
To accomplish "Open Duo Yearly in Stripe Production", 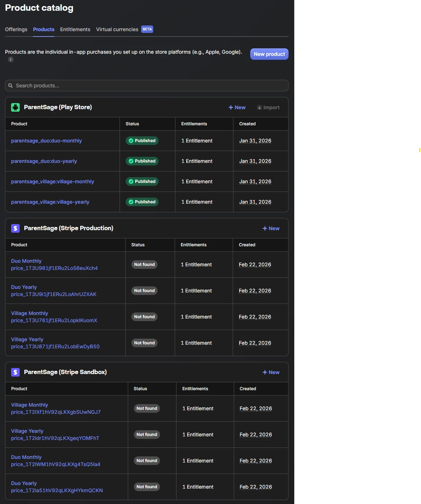I will click(x=54, y=291).
